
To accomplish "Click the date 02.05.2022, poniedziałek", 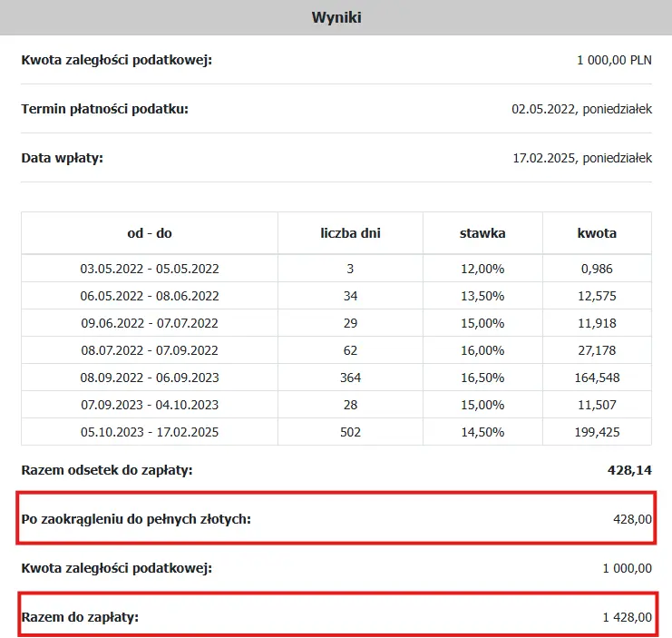I will click(x=581, y=109).
